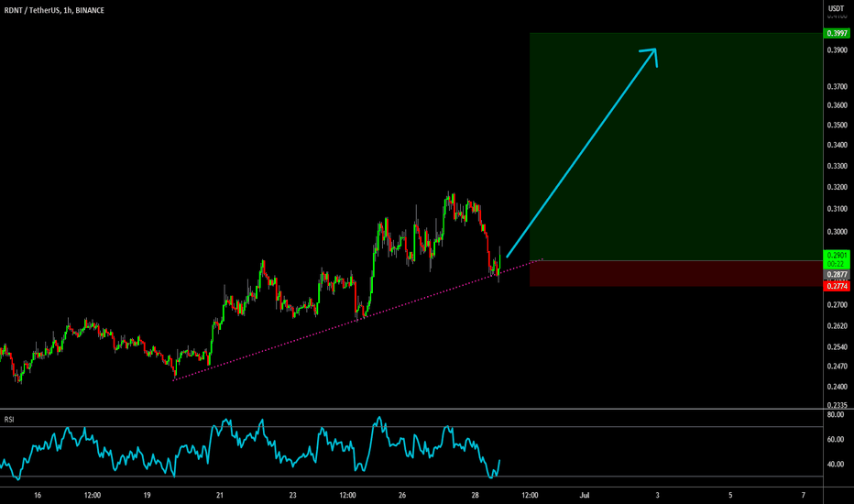Click the Jul month label on time axis
This screenshot has height=504, width=854.
pos(585,495)
